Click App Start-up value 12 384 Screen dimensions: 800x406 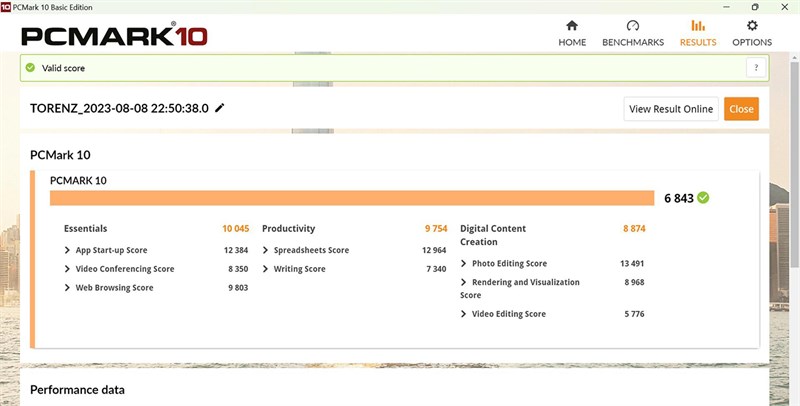[236, 250]
